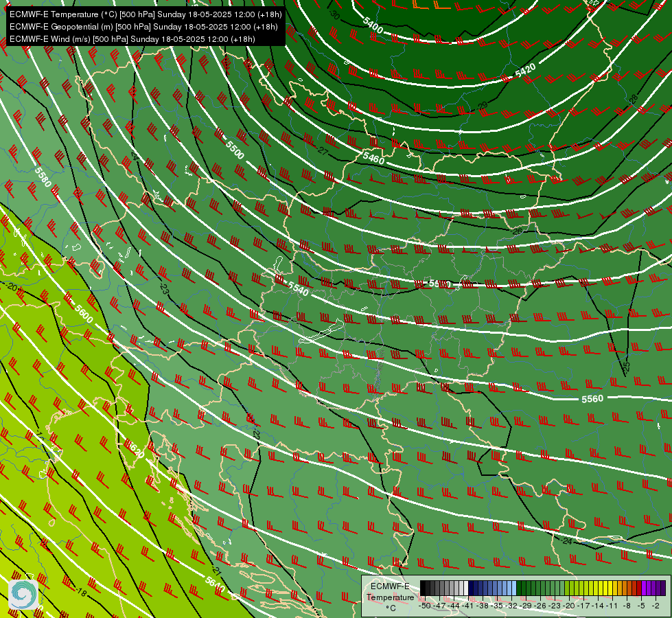The height and width of the screenshot is (618, 672).
Task: Click the 5560 geopotential contour label
Action: (592, 399)
